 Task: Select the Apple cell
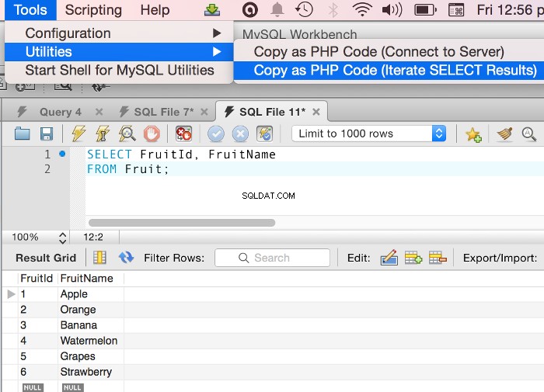(91, 294)
